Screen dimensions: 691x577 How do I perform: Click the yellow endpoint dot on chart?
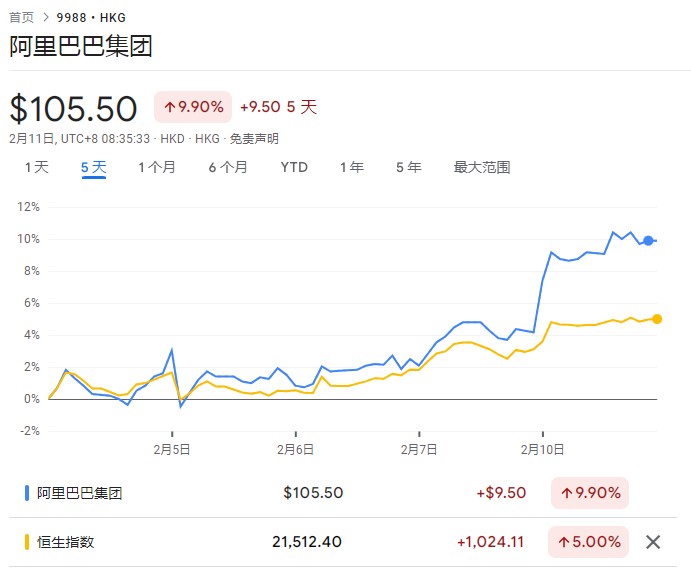click(x=657, y=319)
